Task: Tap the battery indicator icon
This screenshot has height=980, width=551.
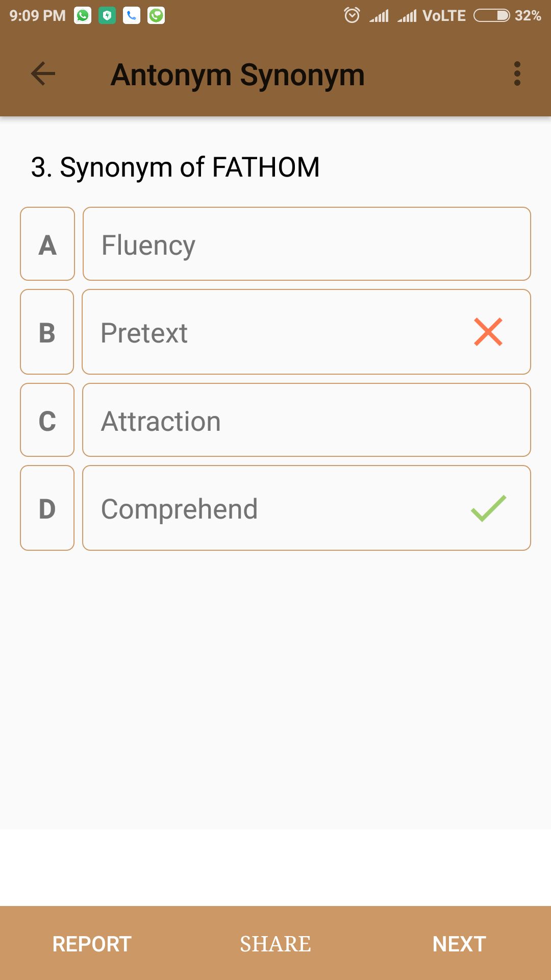Action: pos(491,16)
